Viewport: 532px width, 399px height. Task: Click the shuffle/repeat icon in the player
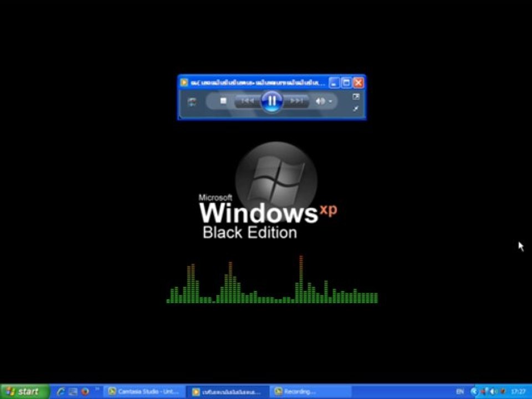(x=192, y=102)
